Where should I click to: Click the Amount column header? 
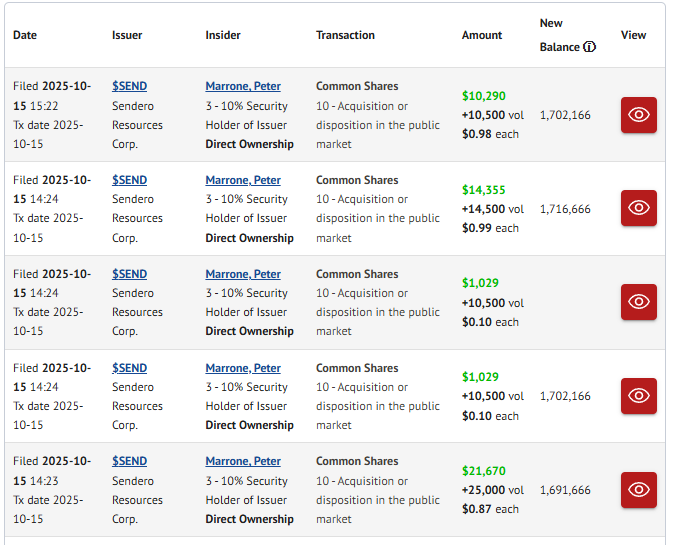pyautogui.click(x=481, y=35)
